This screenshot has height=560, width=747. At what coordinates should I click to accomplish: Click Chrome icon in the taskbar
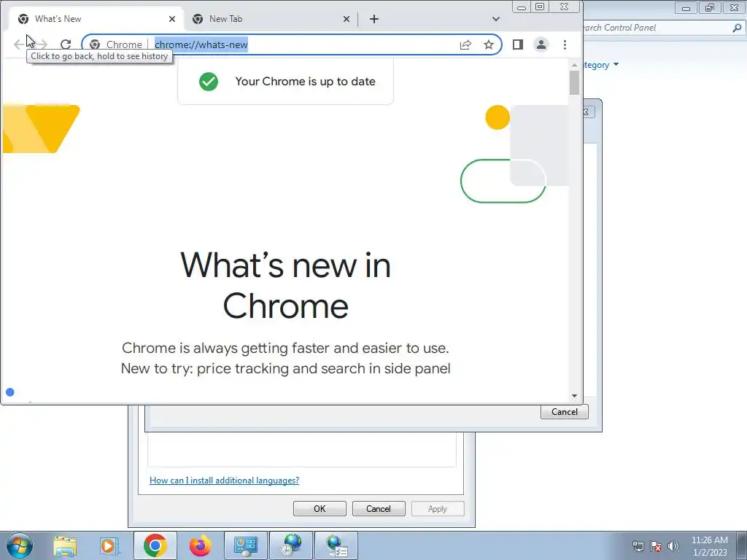[155, 545]
